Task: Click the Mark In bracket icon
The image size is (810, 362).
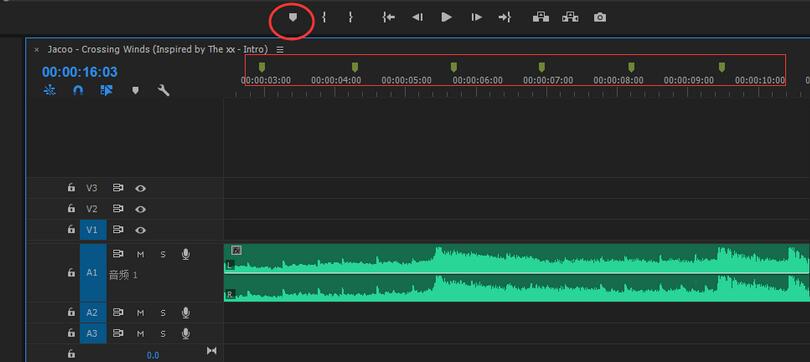Action: coord(324,17)
